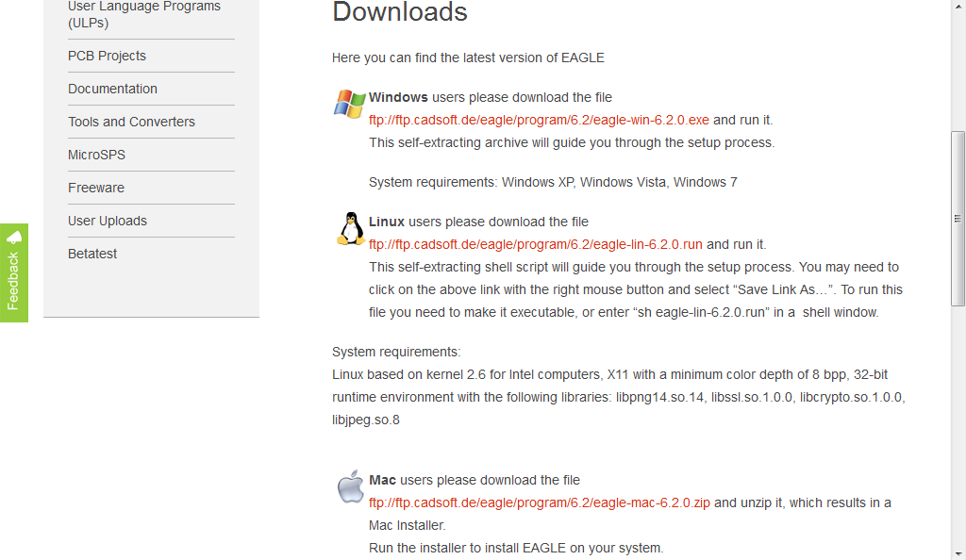The image size is (966, 560).
Task: Click the Apple Mac logo icon
Action: point(351,486)
